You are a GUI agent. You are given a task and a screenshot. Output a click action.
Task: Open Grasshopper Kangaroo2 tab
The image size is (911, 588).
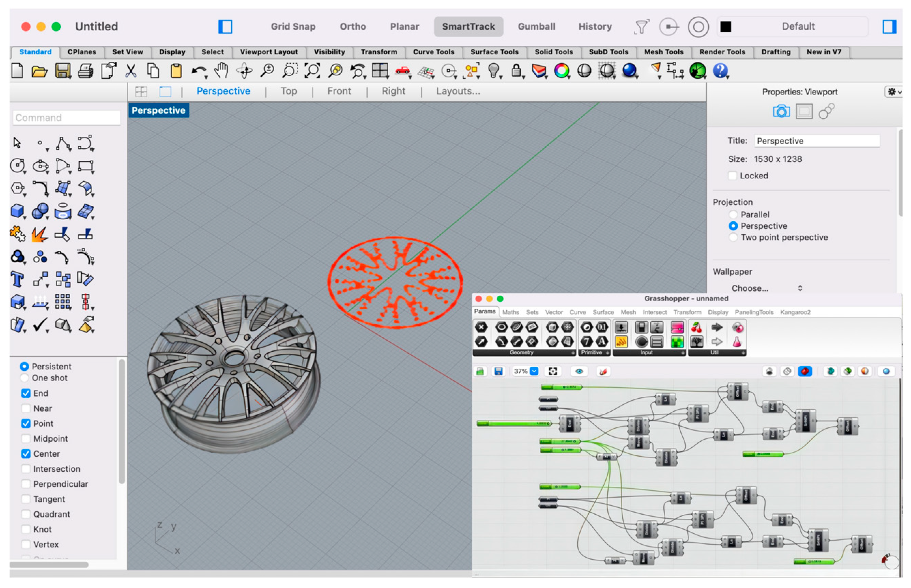click(795, 312)
